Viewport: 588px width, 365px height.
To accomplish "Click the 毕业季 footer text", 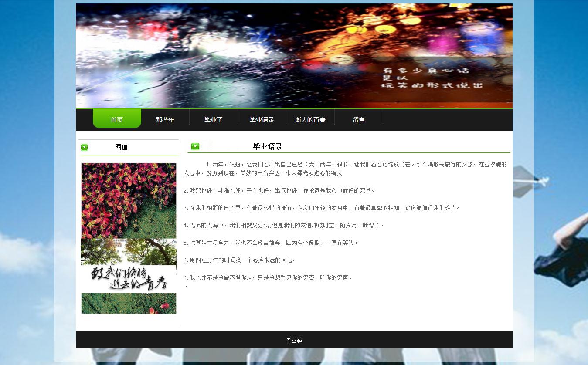I will point(294,340).
